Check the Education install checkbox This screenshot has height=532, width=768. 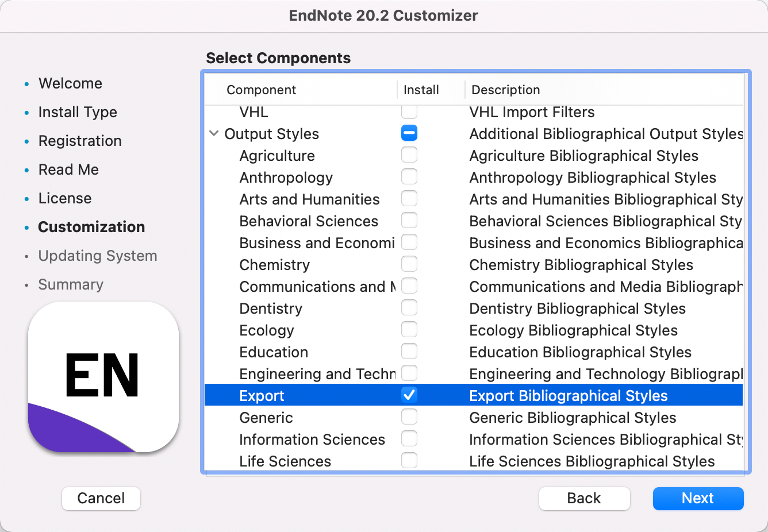tap(409, 352)
